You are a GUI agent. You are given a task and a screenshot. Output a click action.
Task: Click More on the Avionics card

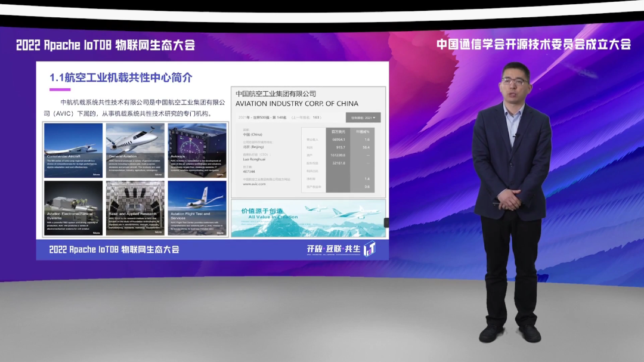point(221,175)
